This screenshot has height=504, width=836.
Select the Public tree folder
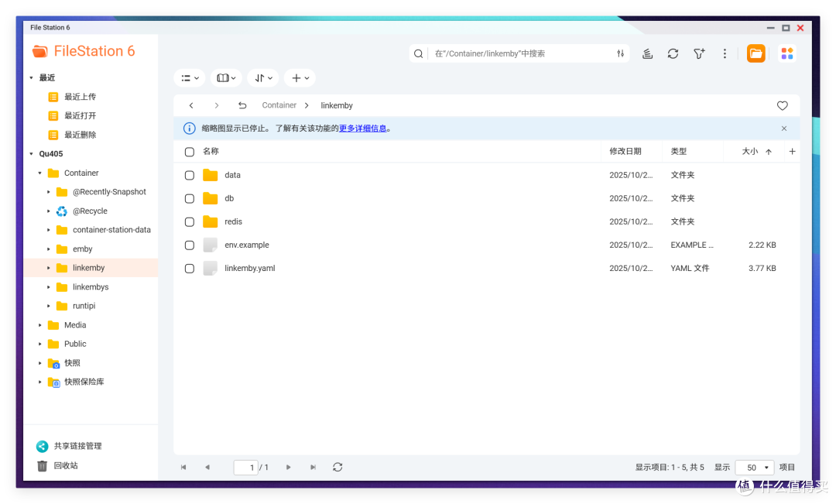tap(74, 344)
